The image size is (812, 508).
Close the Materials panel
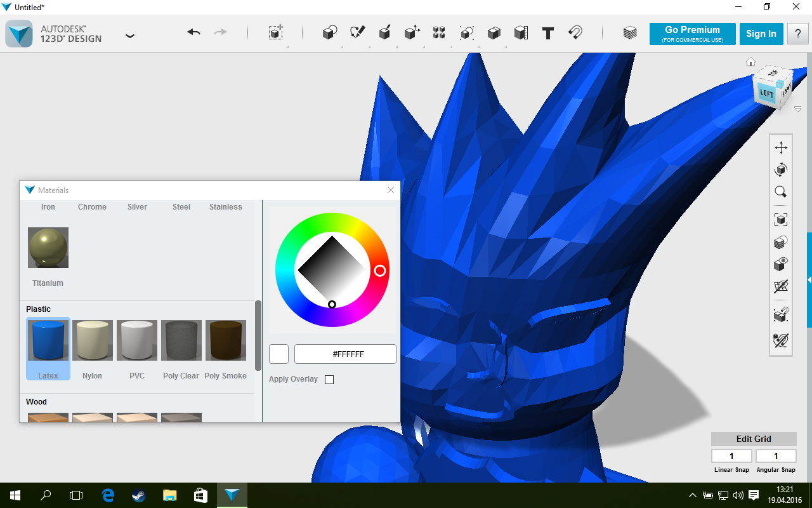[x=391, y=190]
